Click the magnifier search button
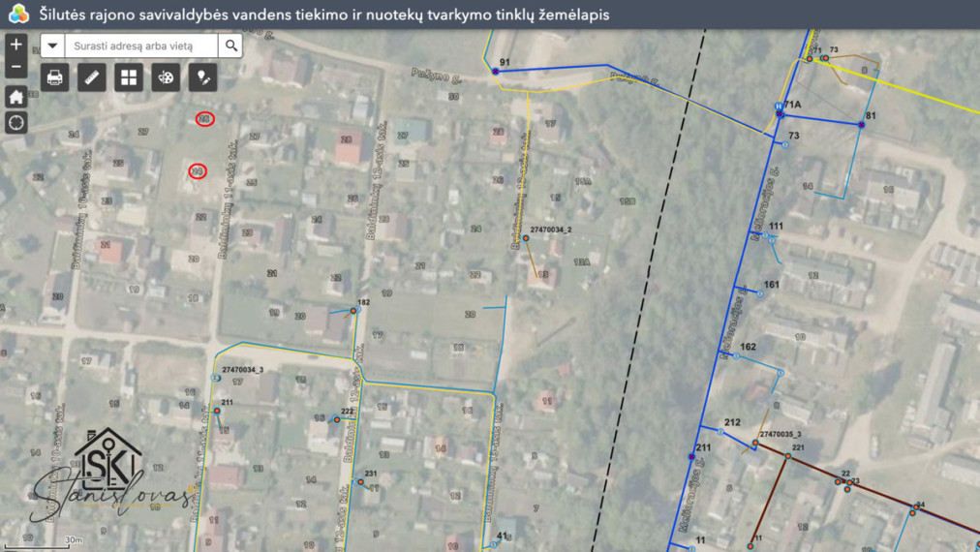This screenshot has height=552, width=980. pyautogui.click(x=230, y=46)
